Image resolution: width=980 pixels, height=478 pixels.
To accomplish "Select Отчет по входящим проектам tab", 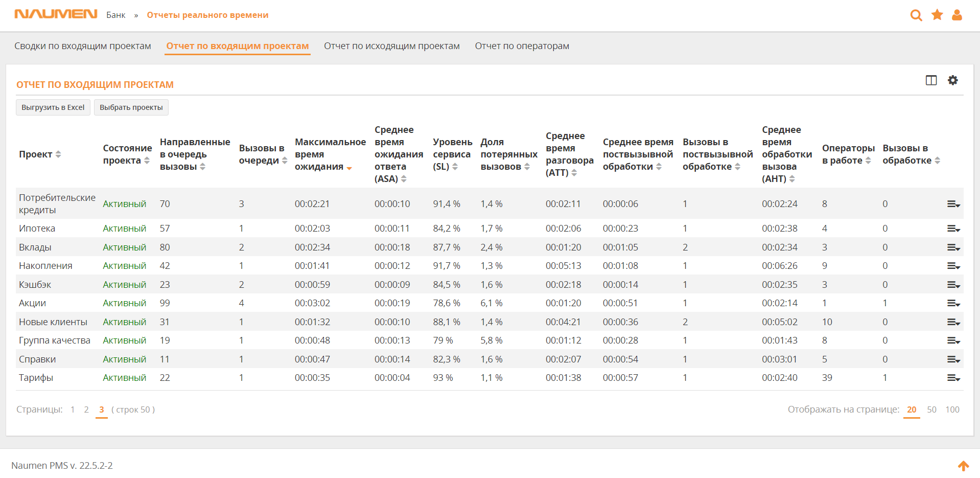I will click(238, 46).
